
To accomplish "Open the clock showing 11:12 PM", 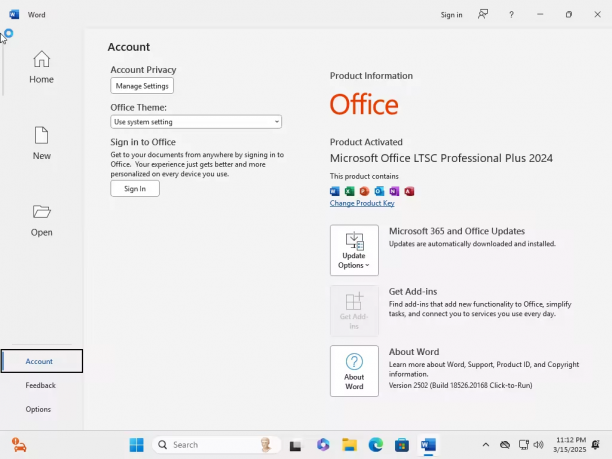I will [569, 445].
